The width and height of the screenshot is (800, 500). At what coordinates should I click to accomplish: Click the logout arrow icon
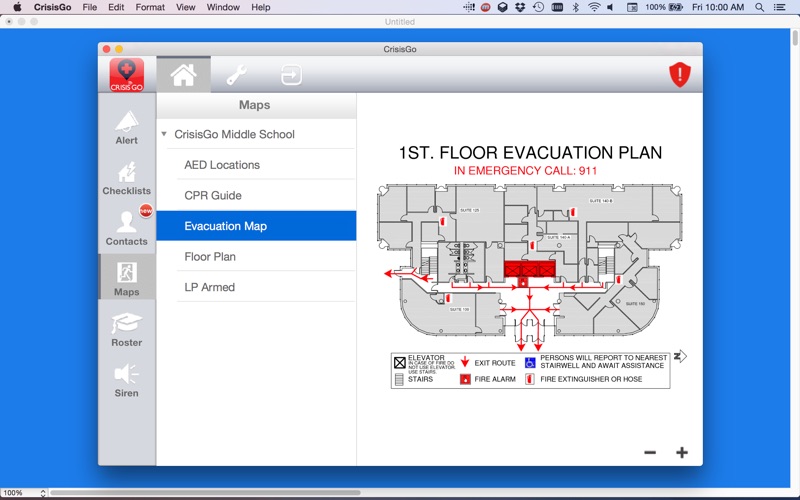291,75
